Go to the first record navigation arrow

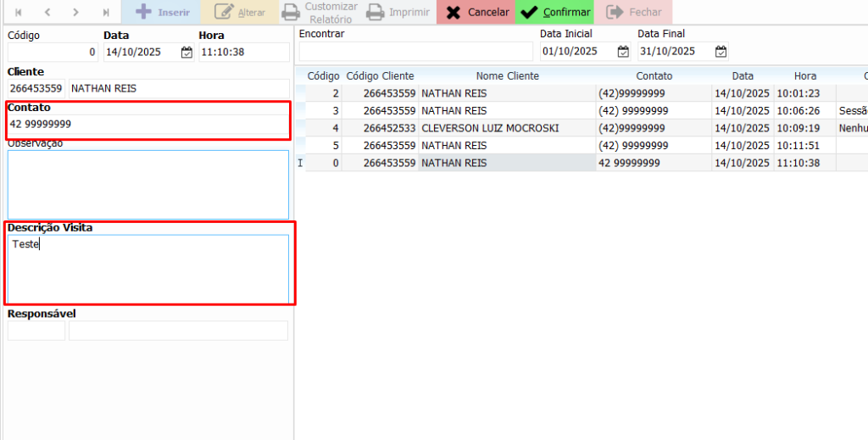pos(19,13)
